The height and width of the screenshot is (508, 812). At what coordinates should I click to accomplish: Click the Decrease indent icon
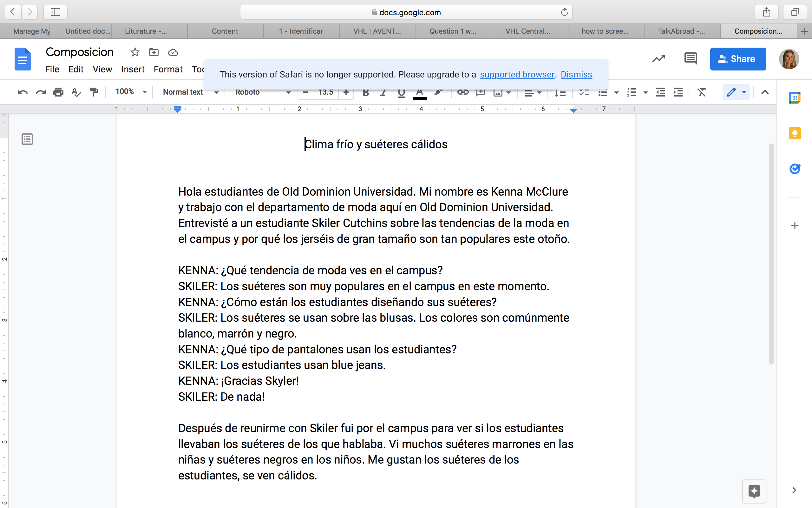(660, 92)
